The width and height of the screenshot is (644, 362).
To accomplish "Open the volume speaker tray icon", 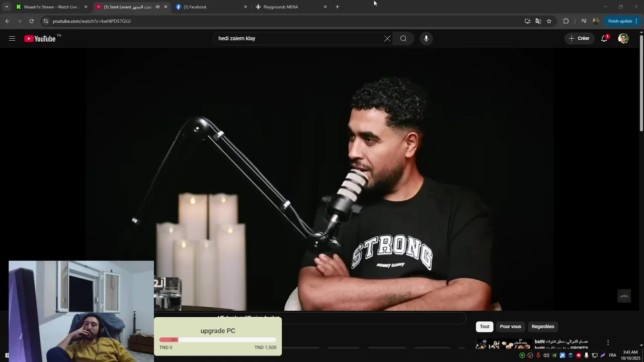I will click(x=546, y=355).
